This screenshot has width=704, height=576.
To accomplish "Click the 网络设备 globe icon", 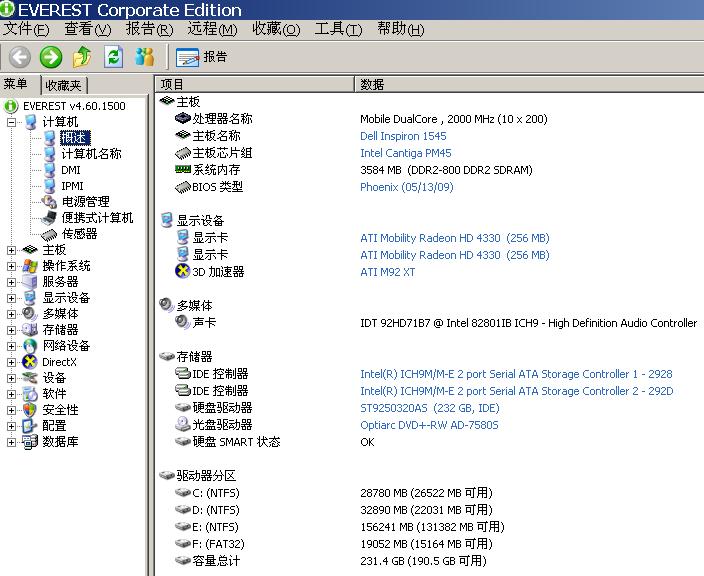I will [30, 346].
